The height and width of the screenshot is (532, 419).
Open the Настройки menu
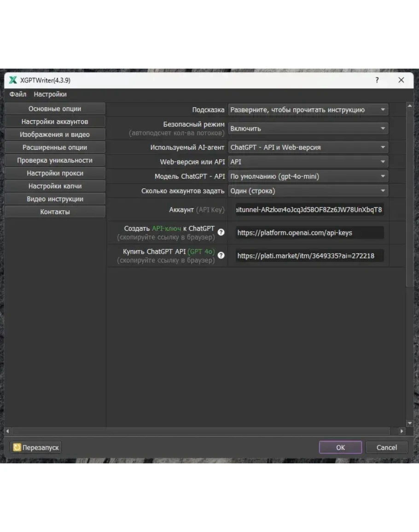pos(50,94)
